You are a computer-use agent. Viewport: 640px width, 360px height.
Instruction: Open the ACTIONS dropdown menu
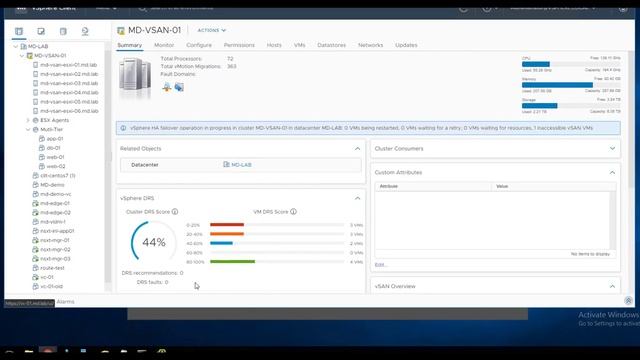211,30
